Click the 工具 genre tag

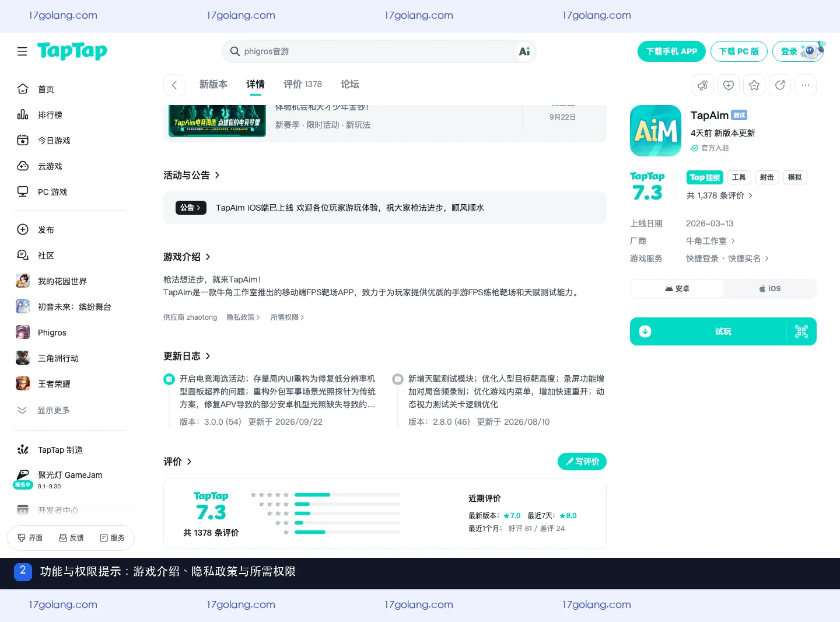(x=738, y=177)
